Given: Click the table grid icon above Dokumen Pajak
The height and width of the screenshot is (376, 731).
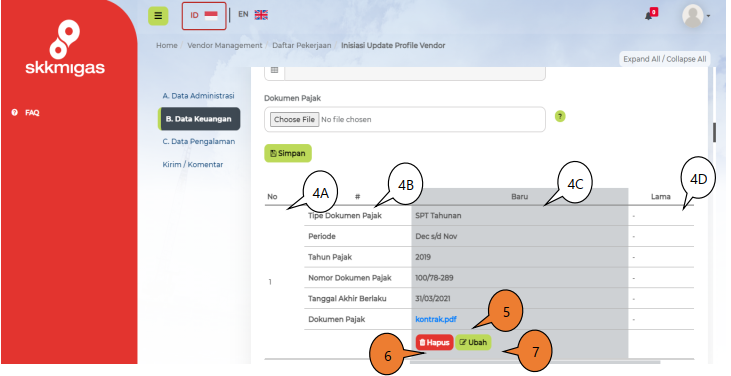Looking at the screenshot, I should coord(275,70).
